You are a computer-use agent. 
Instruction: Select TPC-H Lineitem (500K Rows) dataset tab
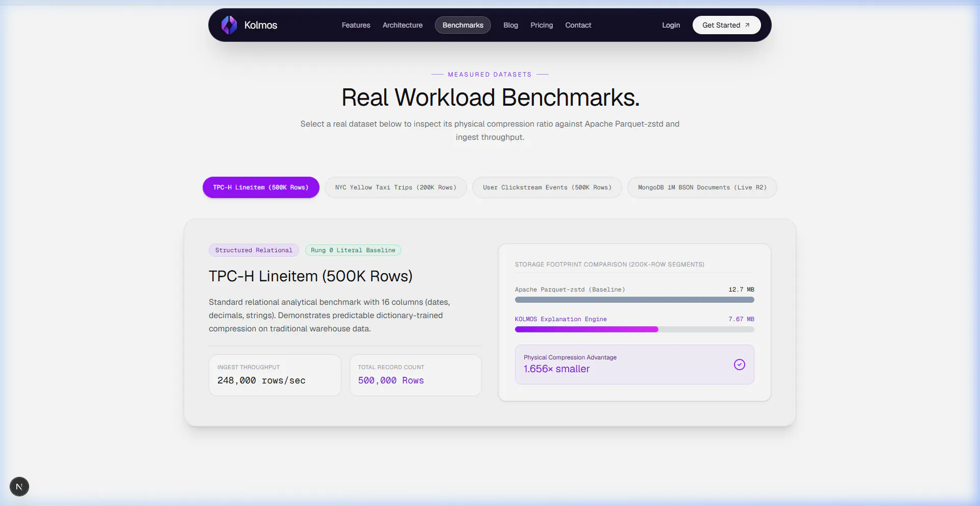point(261,187)
